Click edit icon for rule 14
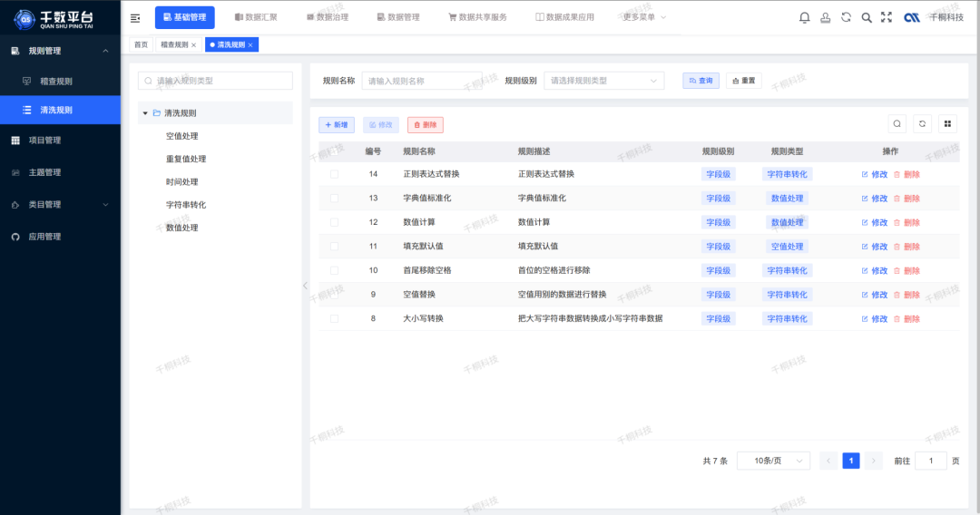This screenshot has height=515, width=980. (865, 174)
